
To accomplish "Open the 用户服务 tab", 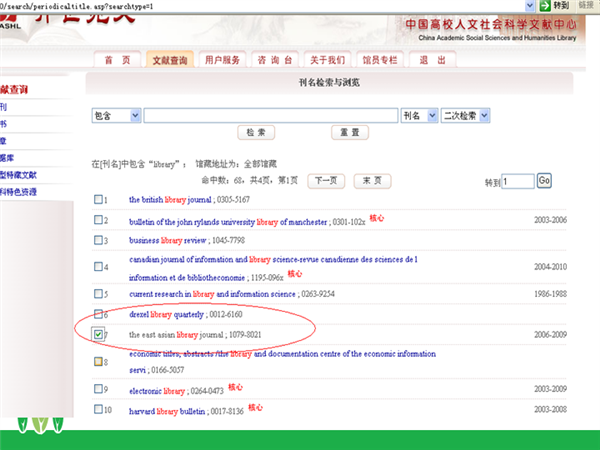I will point(222,60).
